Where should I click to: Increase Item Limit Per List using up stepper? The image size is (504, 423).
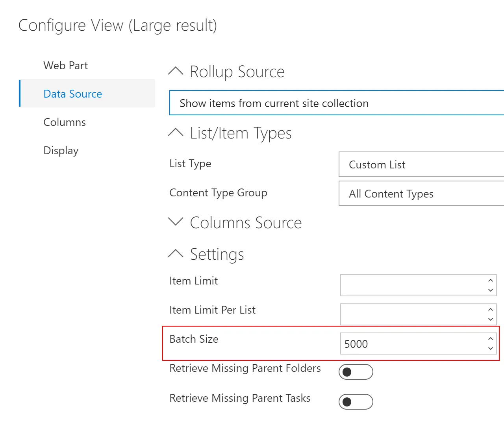click(x=490, y=309)
